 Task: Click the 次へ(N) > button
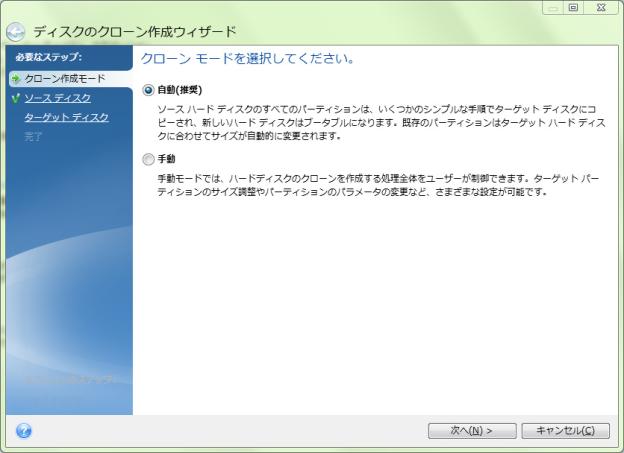click(x=472, y=431)
